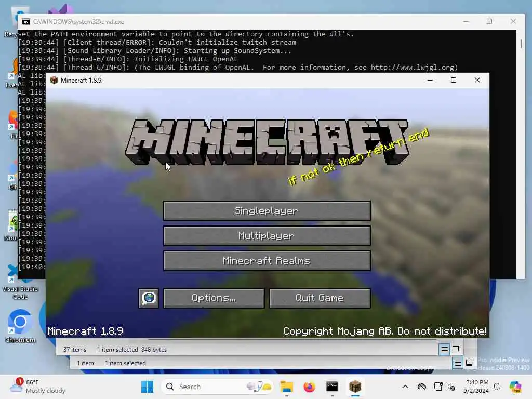Click the 'Couldn't initialize twitch stream' log line
This screenshot has width=532, height=399.
tap(157, 43)
